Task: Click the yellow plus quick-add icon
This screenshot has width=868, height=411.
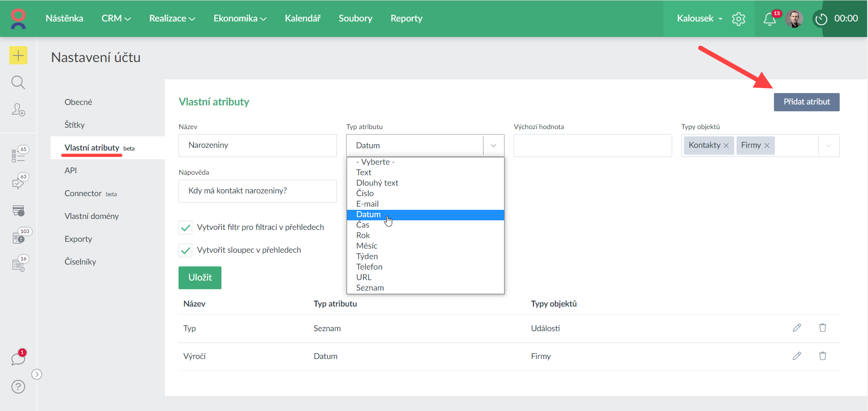Action: click(x=18, y=56)
